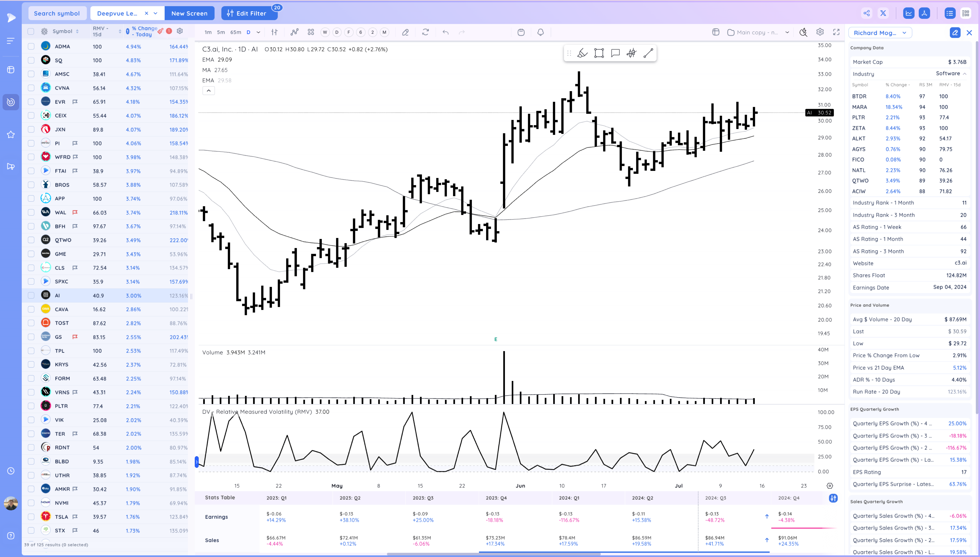Click the chart fullscreen icon
The width and height of the screenshot is (980, 557).
tap(836, 32)
